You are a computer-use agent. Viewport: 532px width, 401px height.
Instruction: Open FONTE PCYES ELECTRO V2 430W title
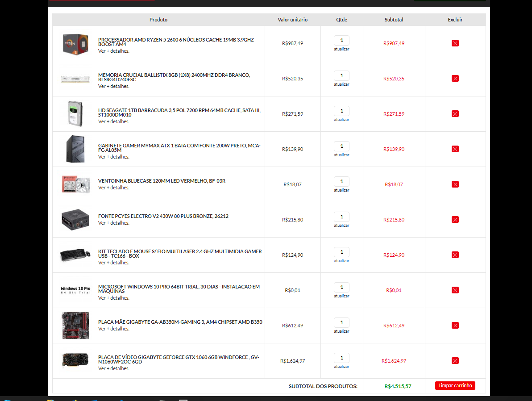click(x=163, y=216)
